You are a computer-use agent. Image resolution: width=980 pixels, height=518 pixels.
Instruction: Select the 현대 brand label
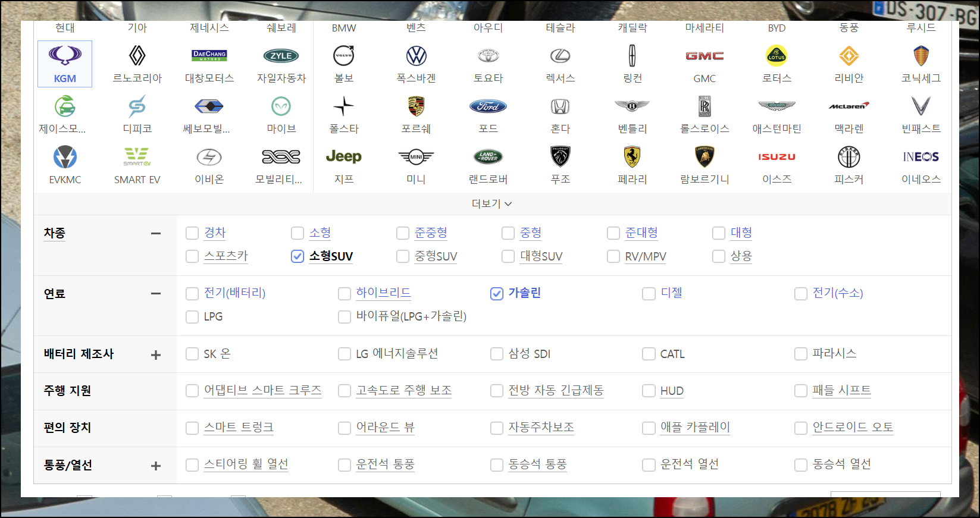[x=65, y=28]
